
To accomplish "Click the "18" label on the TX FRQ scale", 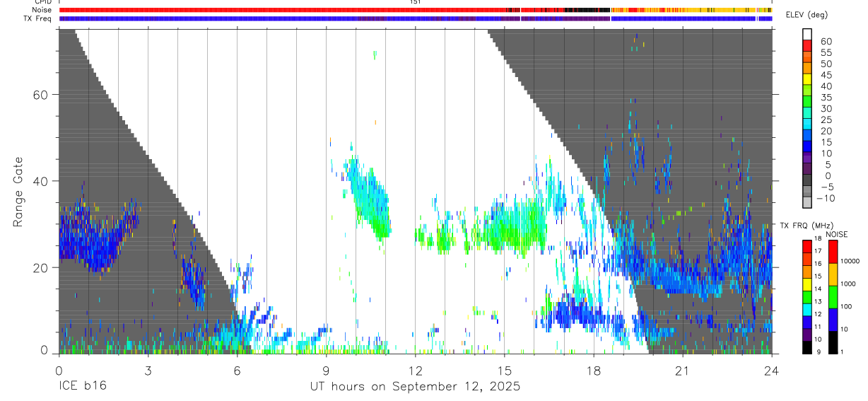I will [818, 238].
